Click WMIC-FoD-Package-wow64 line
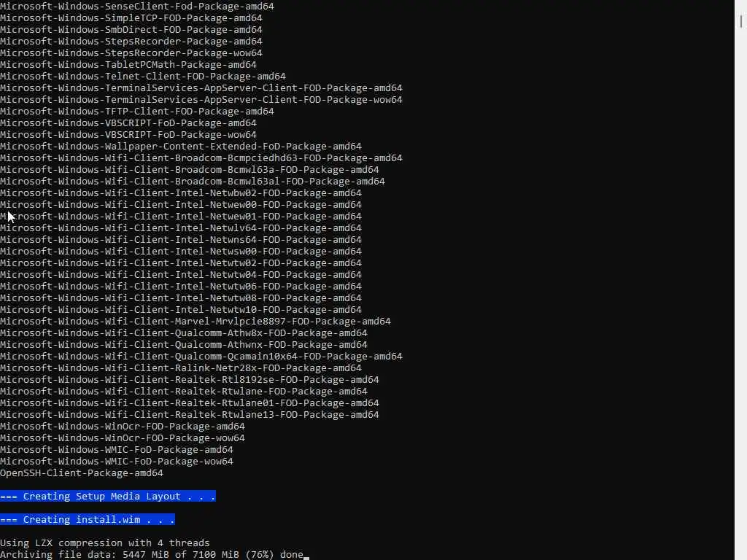The image size is (747, 560). (117, 462)
